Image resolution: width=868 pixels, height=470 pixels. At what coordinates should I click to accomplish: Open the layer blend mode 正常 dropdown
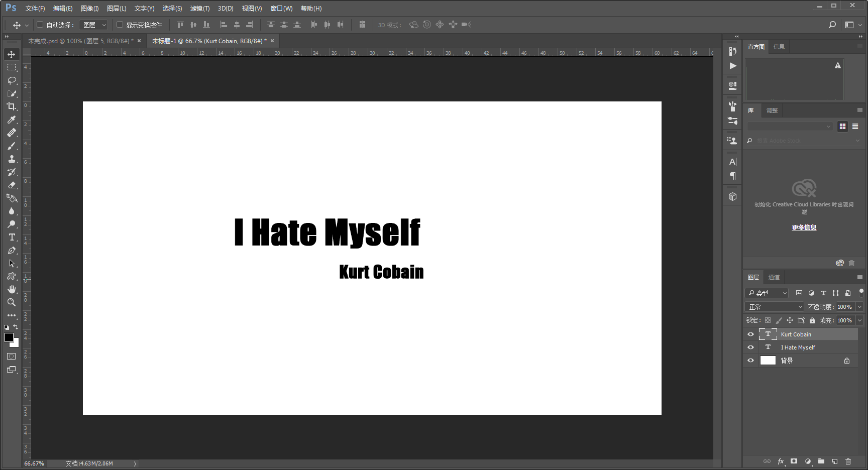pos(775,307)
